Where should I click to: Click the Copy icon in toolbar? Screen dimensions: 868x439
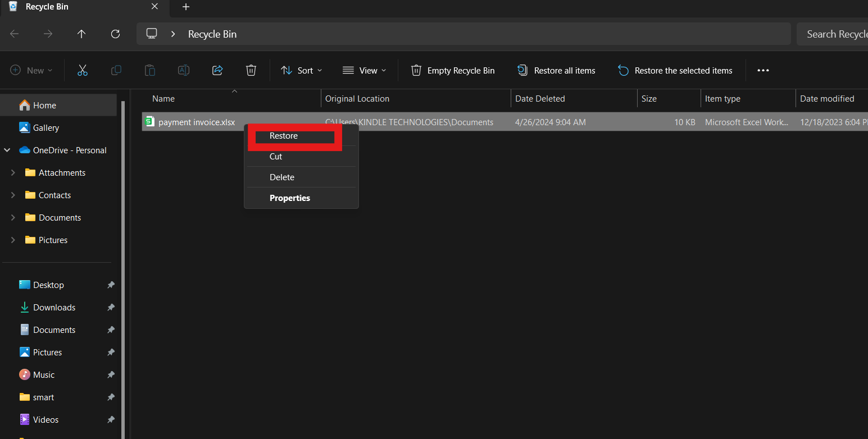coord(116,70)
